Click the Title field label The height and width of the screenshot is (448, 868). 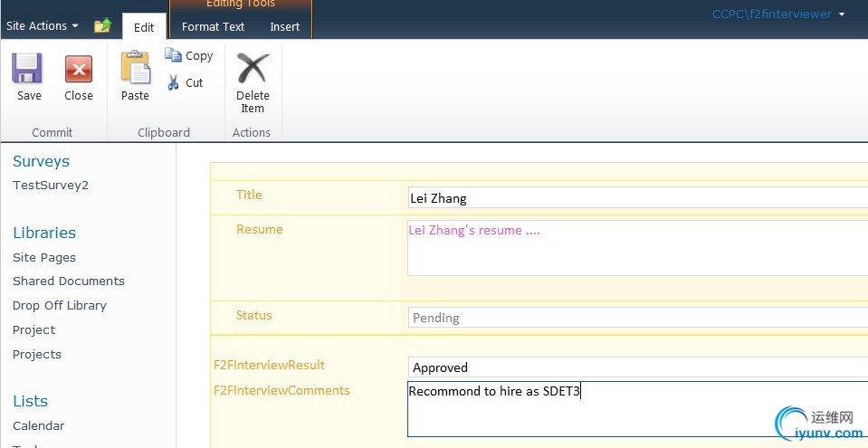point(249,195)
